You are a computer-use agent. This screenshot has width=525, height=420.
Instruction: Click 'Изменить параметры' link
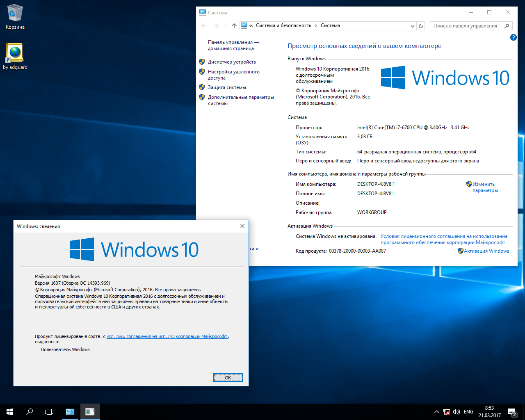pyautogui.click(x=485, y=187)
